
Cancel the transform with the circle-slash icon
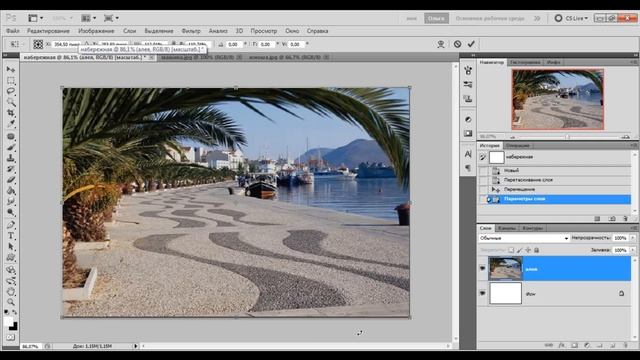tap(458, 44)
